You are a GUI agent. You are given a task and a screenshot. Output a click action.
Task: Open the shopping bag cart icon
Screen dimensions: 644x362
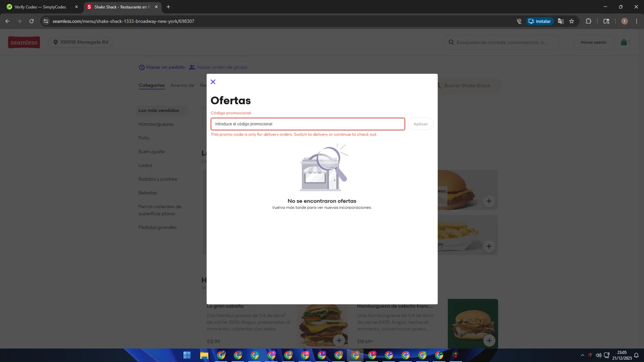(625, 42)
